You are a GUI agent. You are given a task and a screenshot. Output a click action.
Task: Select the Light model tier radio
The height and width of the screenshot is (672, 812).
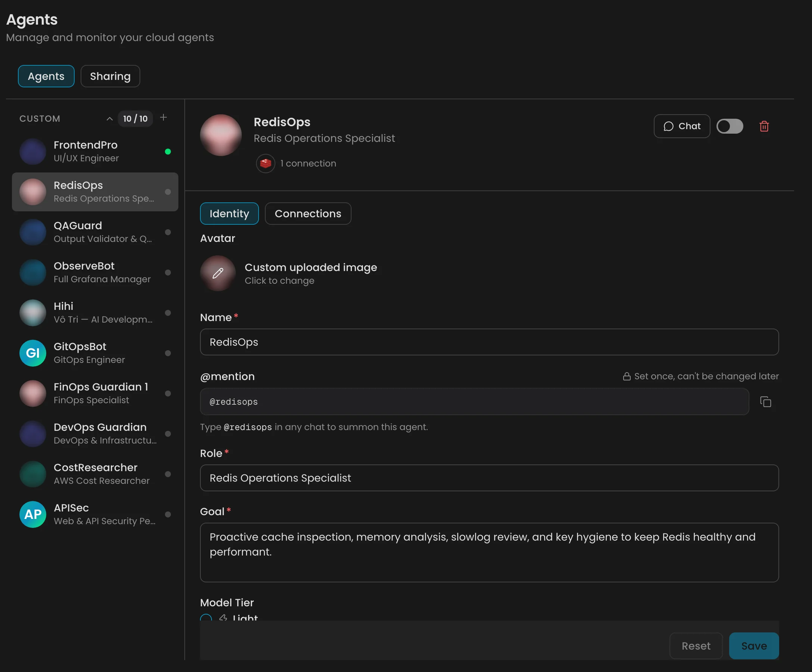tap(206, 617)
